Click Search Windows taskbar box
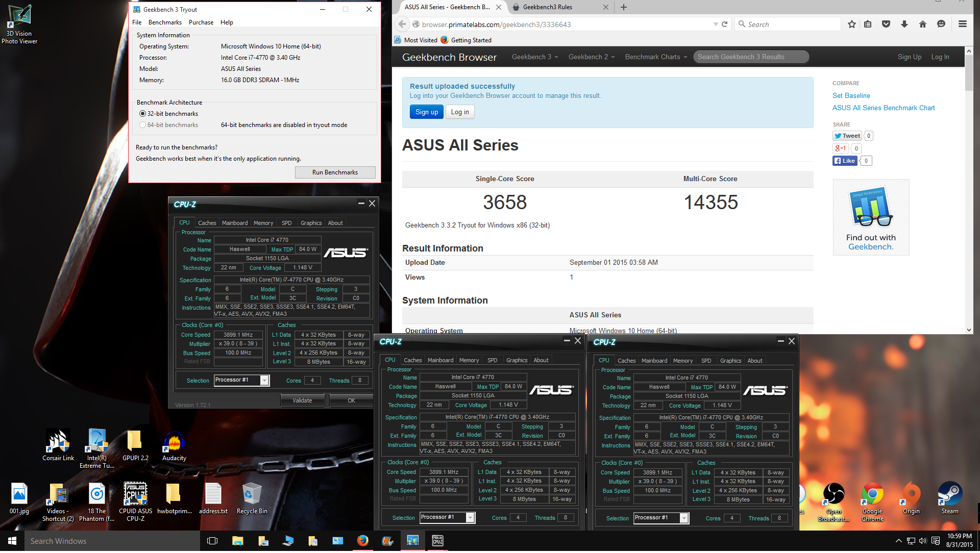 pos(112,542)
